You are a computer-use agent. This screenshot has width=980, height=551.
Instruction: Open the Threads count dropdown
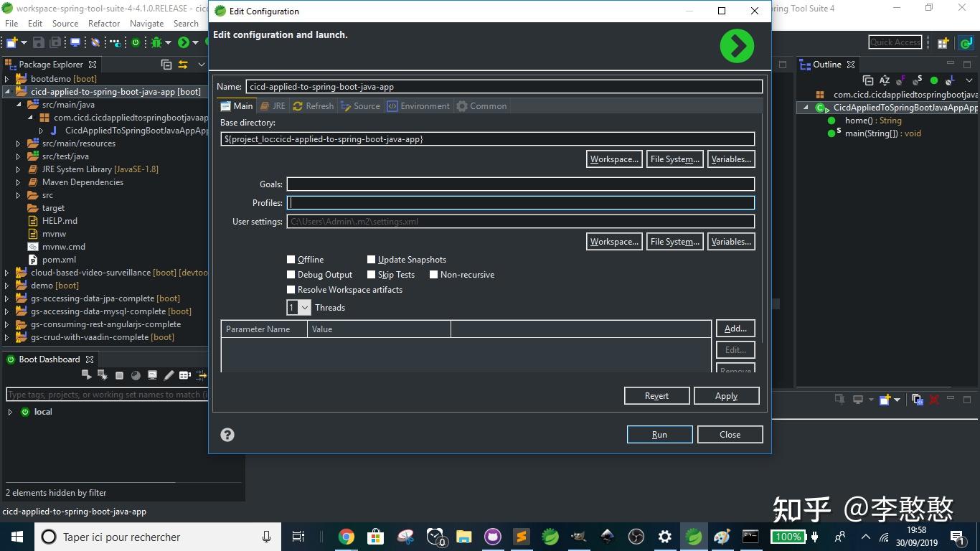coord(305,307)
